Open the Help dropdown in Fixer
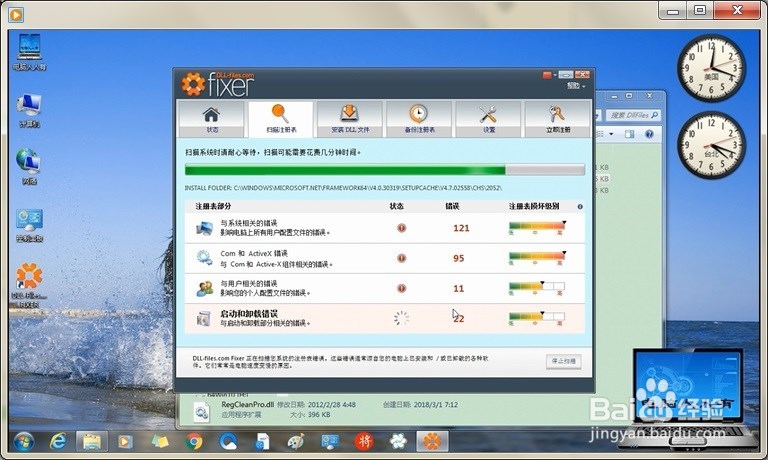Image resolution: width=768 pixels, height=460 pixels. 576,86
